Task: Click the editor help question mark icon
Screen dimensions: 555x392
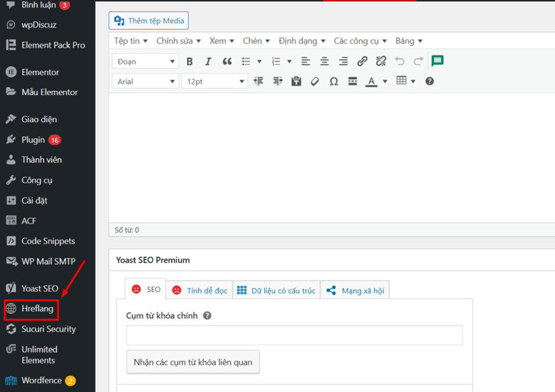Action: [x=429, y=81]
